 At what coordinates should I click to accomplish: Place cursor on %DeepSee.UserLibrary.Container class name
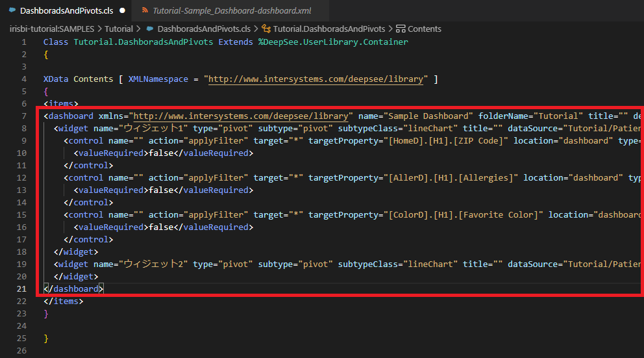pos(333,42)
